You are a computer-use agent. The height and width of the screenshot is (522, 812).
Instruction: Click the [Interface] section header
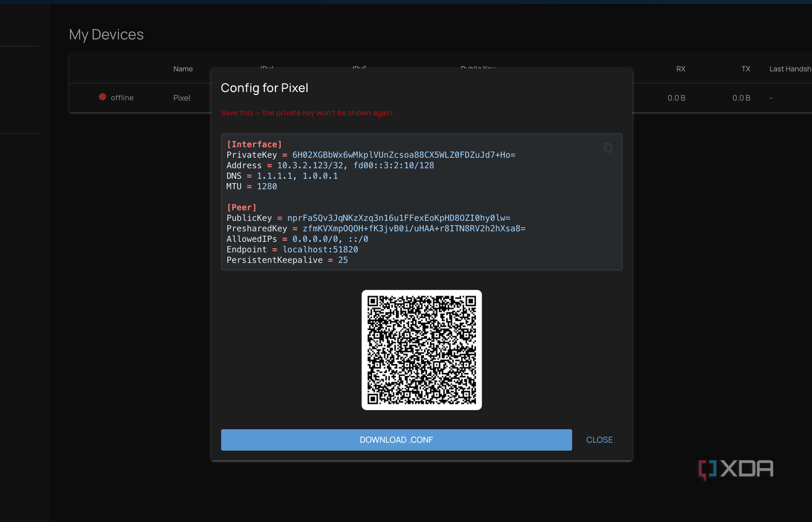coord(254,144)
